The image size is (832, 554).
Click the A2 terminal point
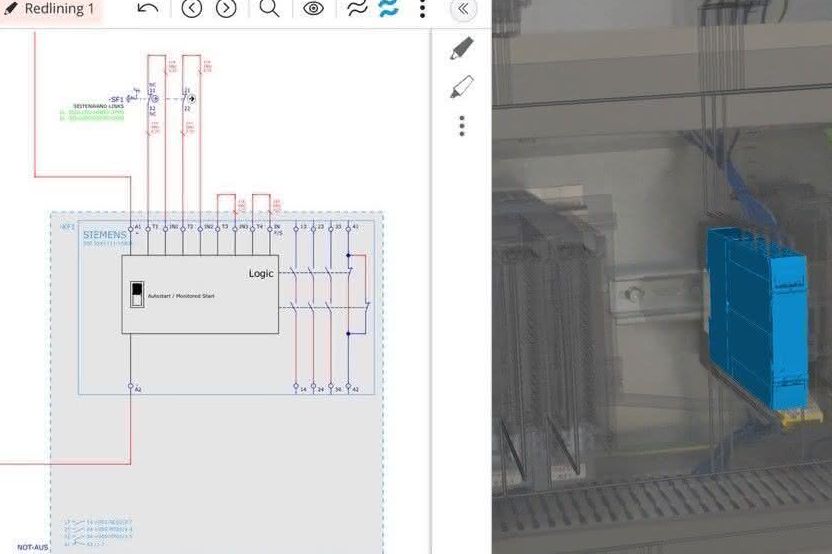131,386
